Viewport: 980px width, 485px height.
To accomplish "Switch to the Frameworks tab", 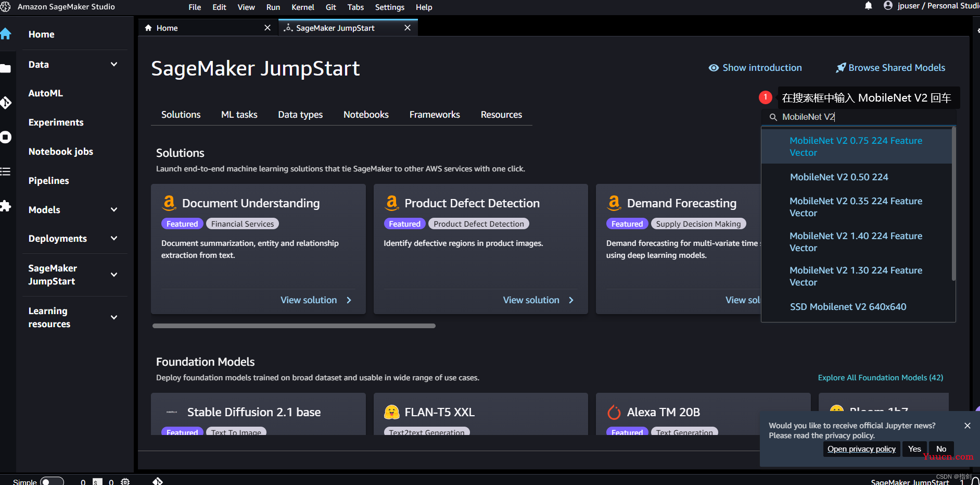I will (435, 115).
